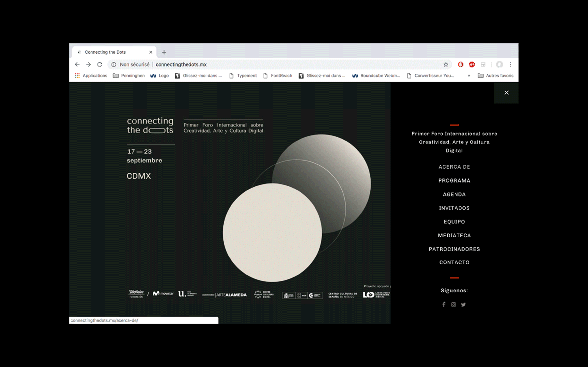Viewport: 588px width, 367px height.
Task: Show hidden bookmarks with the chevron
Action: click(x=469, y=76)
